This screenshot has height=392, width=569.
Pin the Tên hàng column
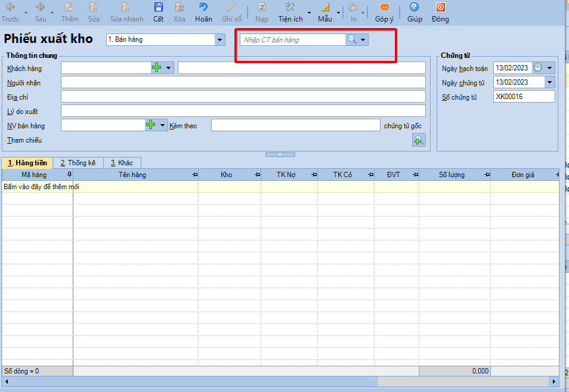[x=195, y=175]
